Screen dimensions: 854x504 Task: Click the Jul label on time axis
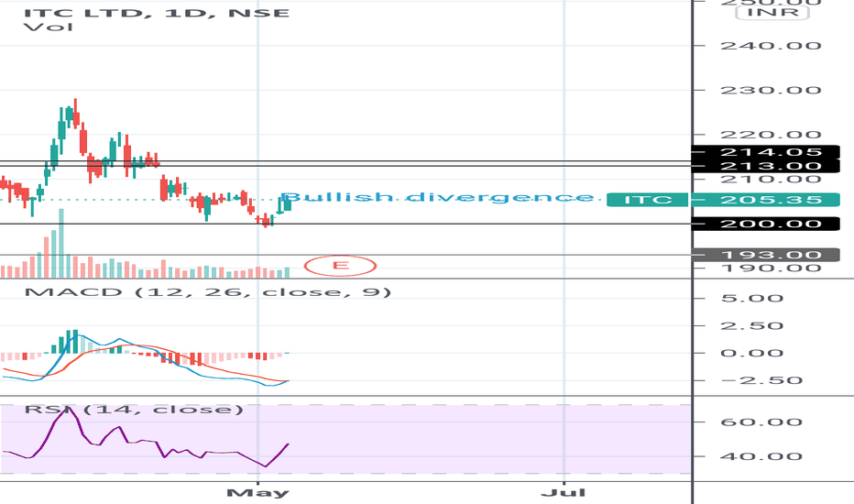[x=564, y=493]
